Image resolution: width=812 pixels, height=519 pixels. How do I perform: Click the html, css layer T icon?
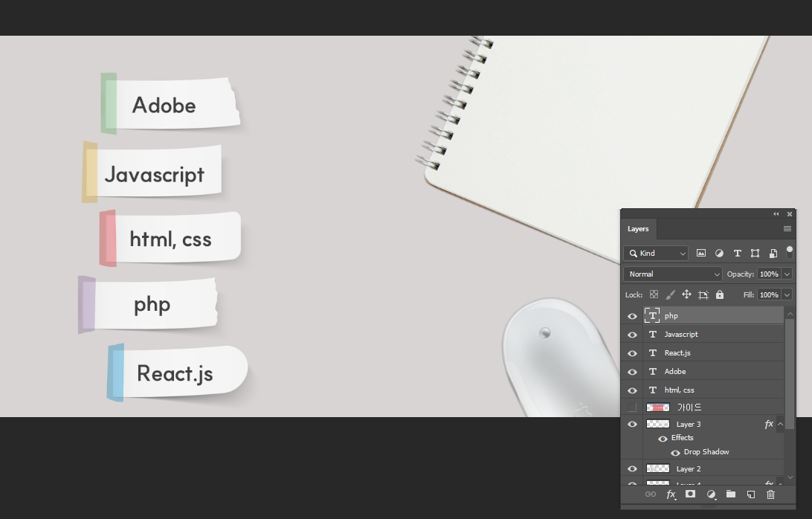(x=653, y=390)
